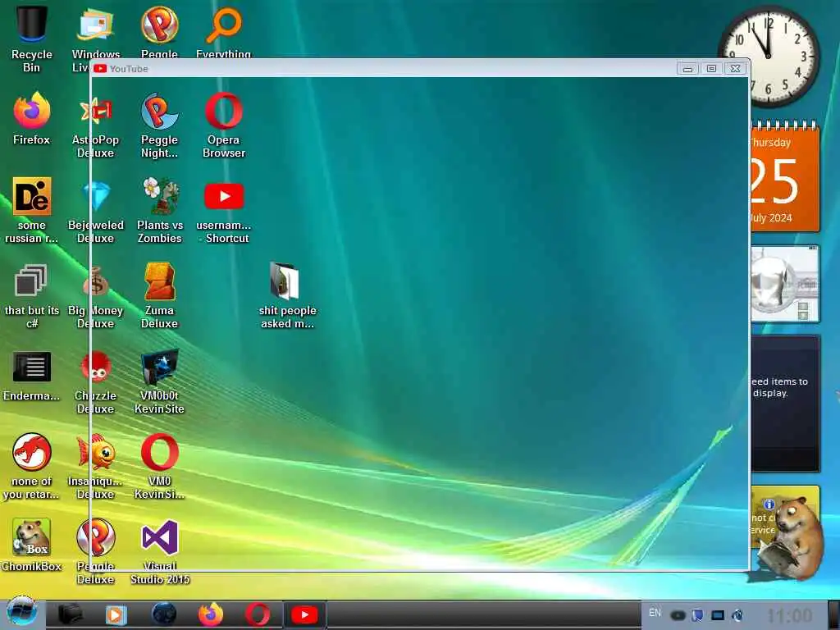Select the 'that but its c#' icon
Screen dimensions: 840x630
(x=30, y=281)
